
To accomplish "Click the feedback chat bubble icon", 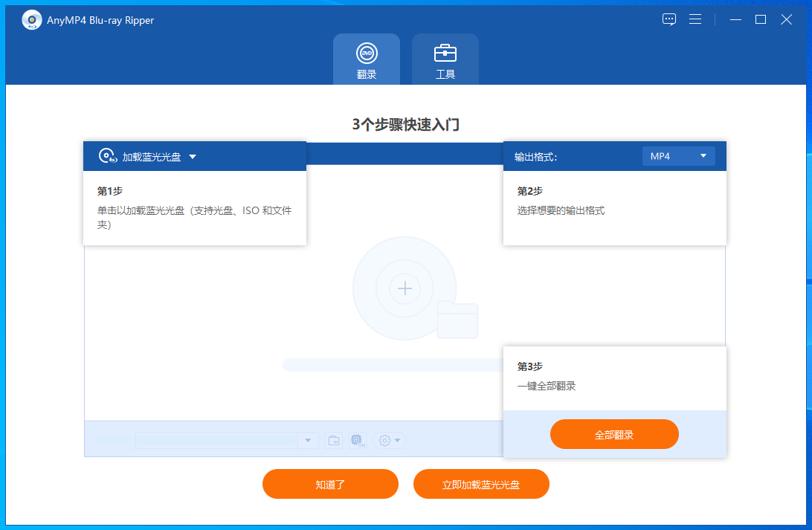I will click(x=669, y=20).
